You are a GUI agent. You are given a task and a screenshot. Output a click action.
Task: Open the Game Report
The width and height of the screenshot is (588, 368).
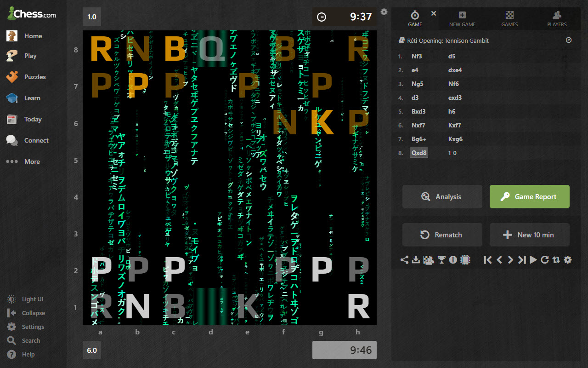coord(530,196)
